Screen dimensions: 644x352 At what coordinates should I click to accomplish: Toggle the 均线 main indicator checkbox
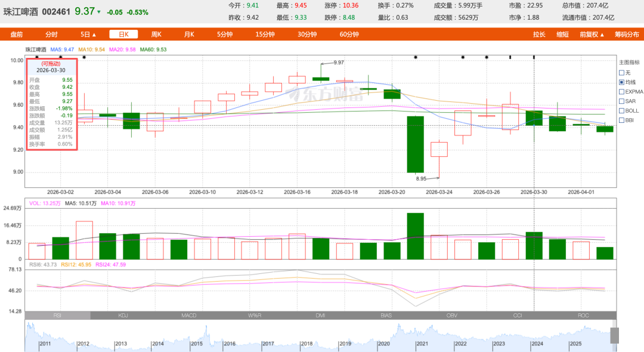tap(621, 82)
